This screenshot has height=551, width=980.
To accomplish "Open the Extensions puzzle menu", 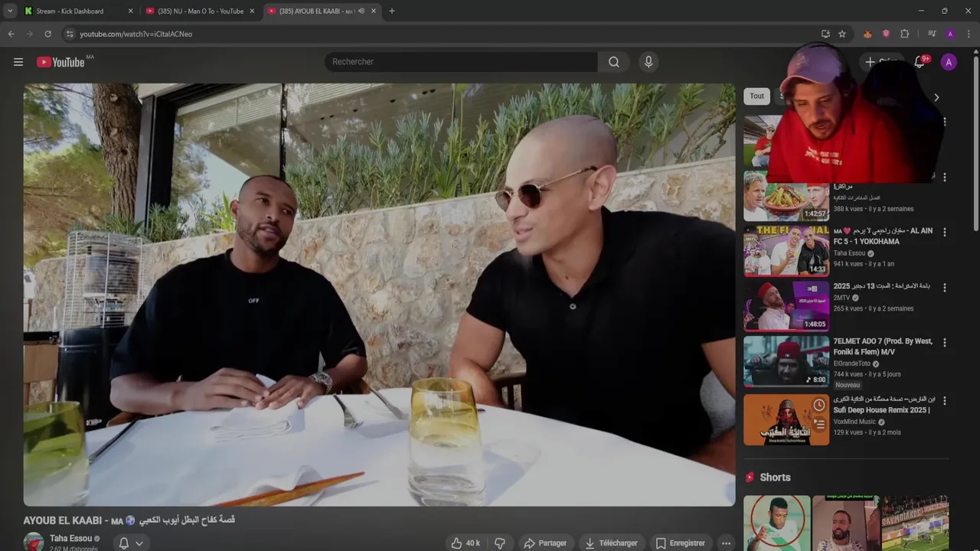I will click(x=904, y=34).
